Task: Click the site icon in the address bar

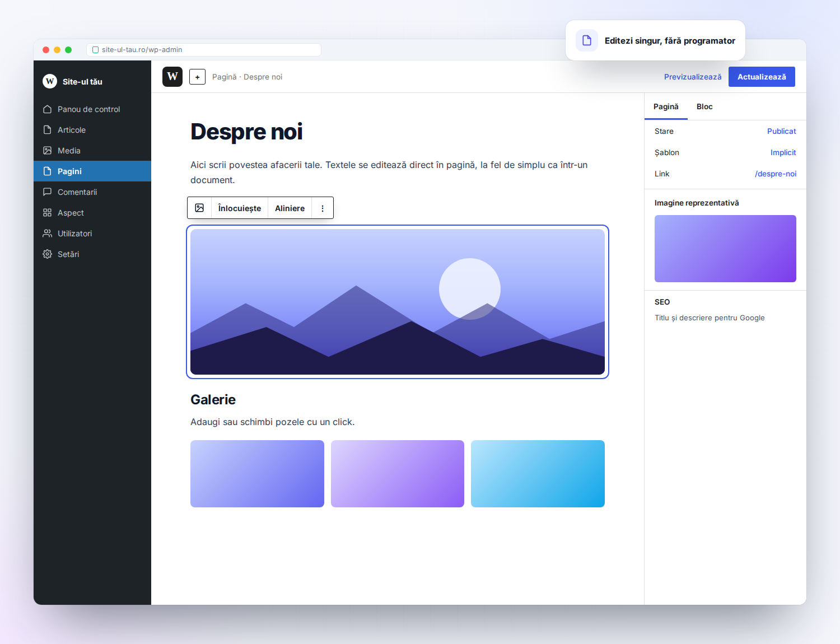Action: click(95, 50)
